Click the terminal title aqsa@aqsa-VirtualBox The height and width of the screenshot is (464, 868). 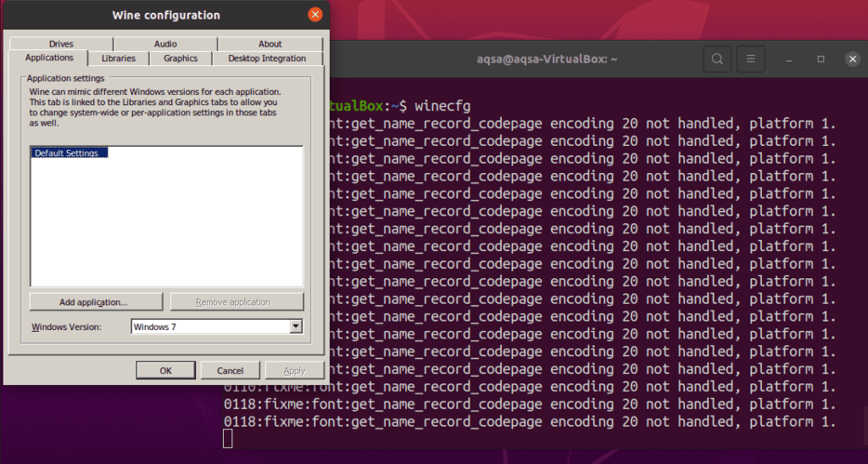[x=547, y=59]
